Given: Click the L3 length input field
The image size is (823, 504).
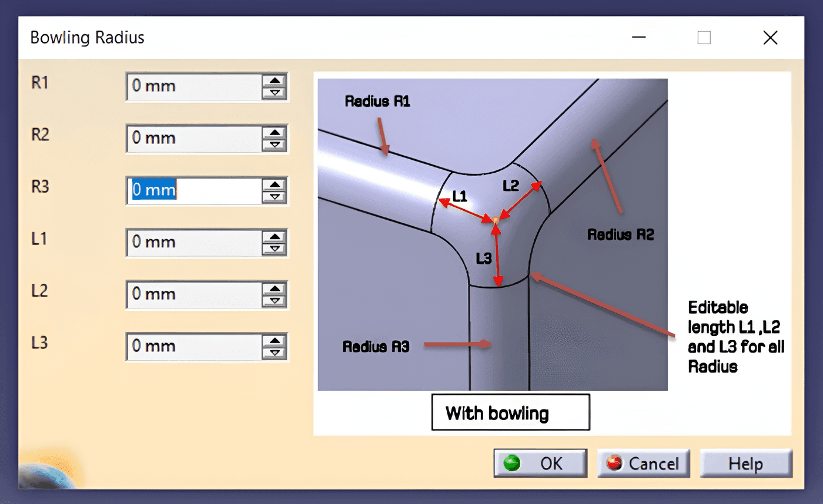Looking at the screenshot, I should click(195, 346).
